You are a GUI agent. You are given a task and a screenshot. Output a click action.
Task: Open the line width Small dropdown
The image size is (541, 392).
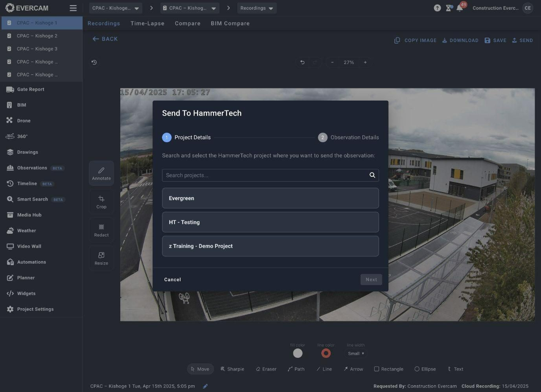356,354
